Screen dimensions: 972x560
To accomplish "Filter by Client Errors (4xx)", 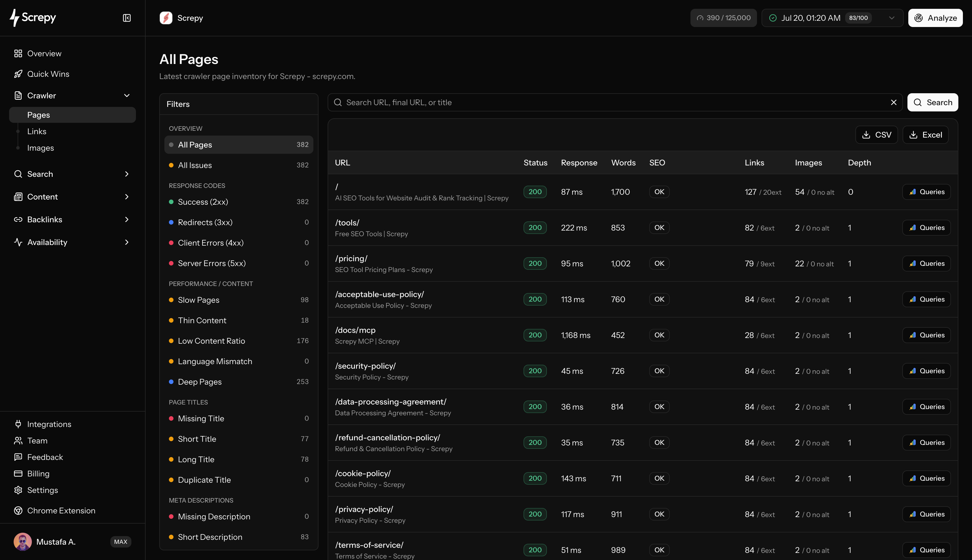I will tap(239, 243).
